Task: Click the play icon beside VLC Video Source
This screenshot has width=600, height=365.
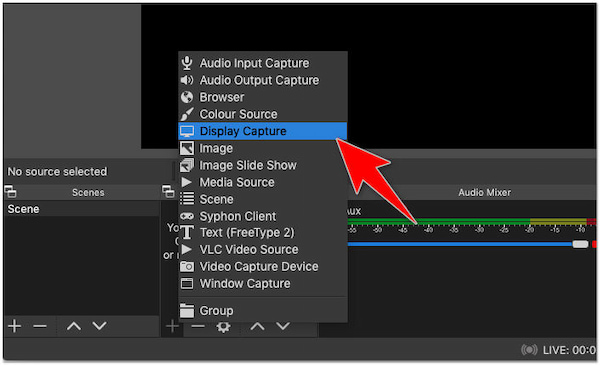Action: [x=186, y=249]
